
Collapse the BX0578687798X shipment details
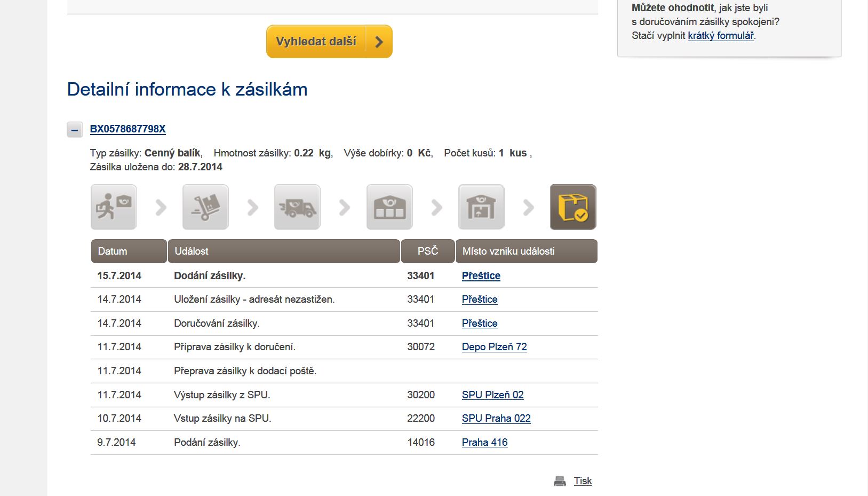(x=75, y=130)
